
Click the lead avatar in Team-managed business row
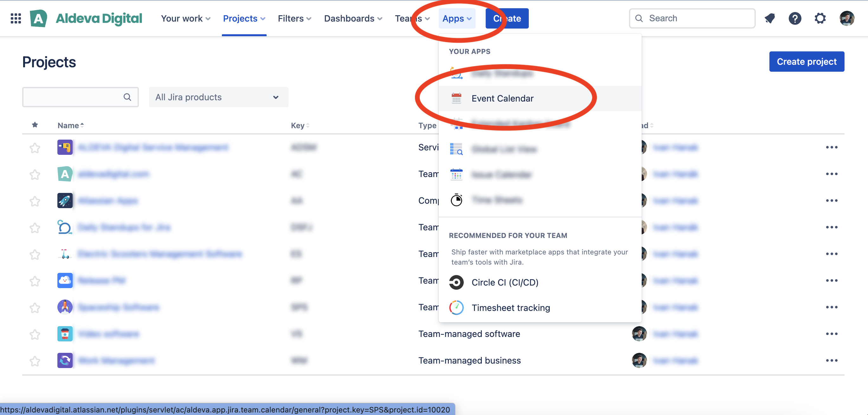click(x=639, y=360)
